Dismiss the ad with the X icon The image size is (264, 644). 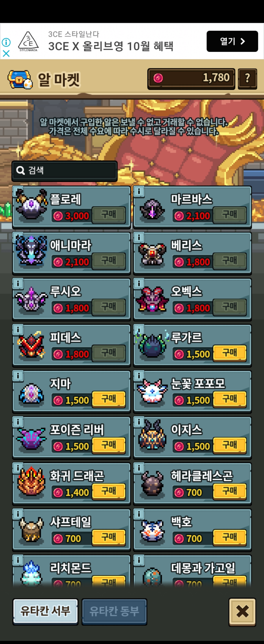[6, 53]
